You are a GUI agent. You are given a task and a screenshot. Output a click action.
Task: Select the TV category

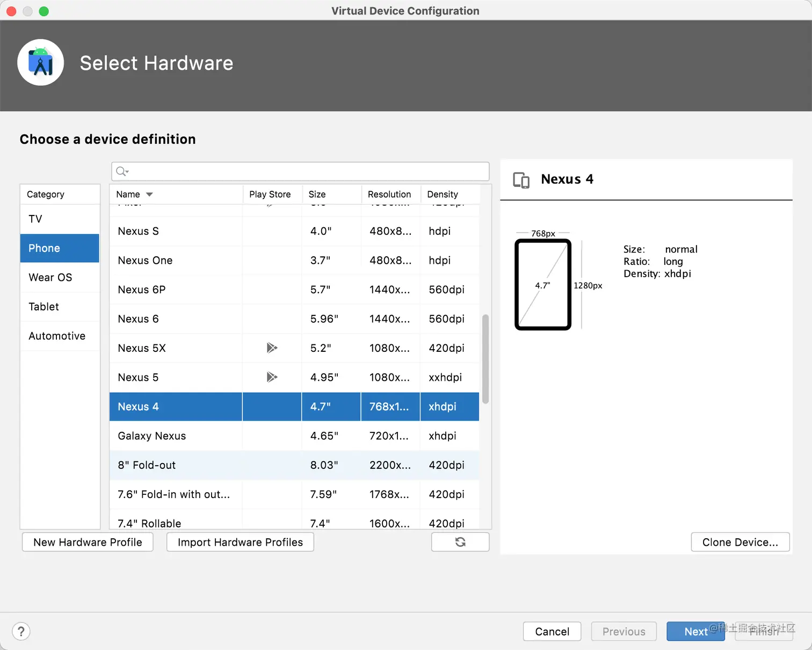[x=60, y=219]
